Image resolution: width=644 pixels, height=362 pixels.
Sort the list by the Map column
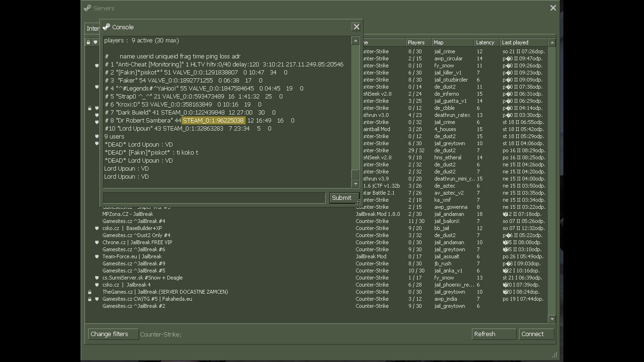(453, 42)
